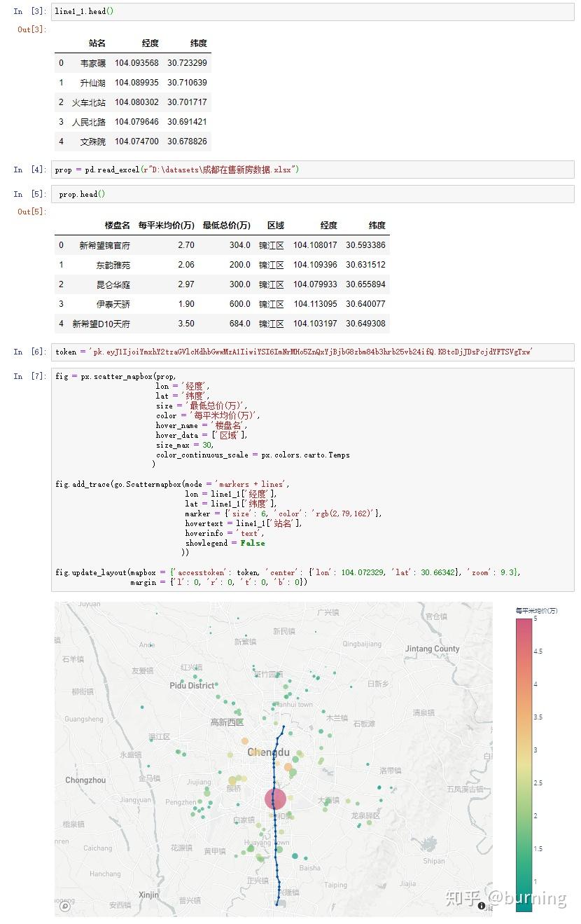Focus the line1_1.head() code cell
Viewport: 581px width, 924px height.
click(312, 11)
